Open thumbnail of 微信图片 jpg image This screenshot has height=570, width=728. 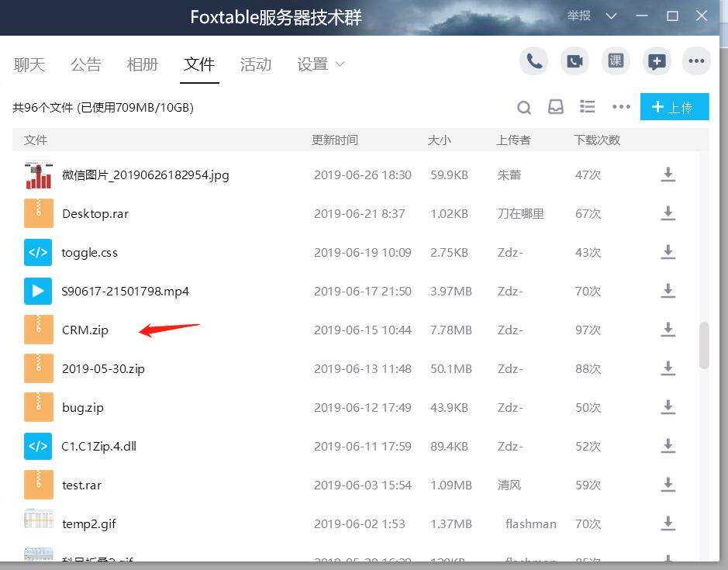coord(39,174)
